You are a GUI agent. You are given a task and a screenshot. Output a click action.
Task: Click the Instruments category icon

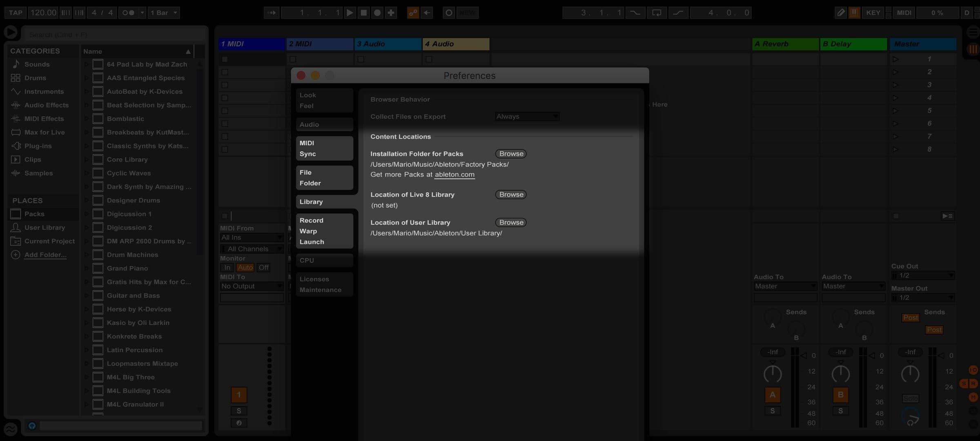pos(16,91)
